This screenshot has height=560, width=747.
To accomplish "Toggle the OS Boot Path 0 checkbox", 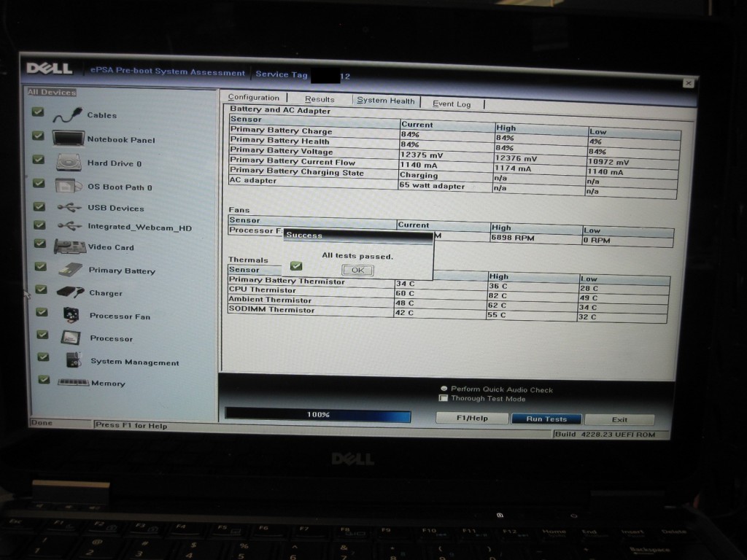I will tap(39, 183).
